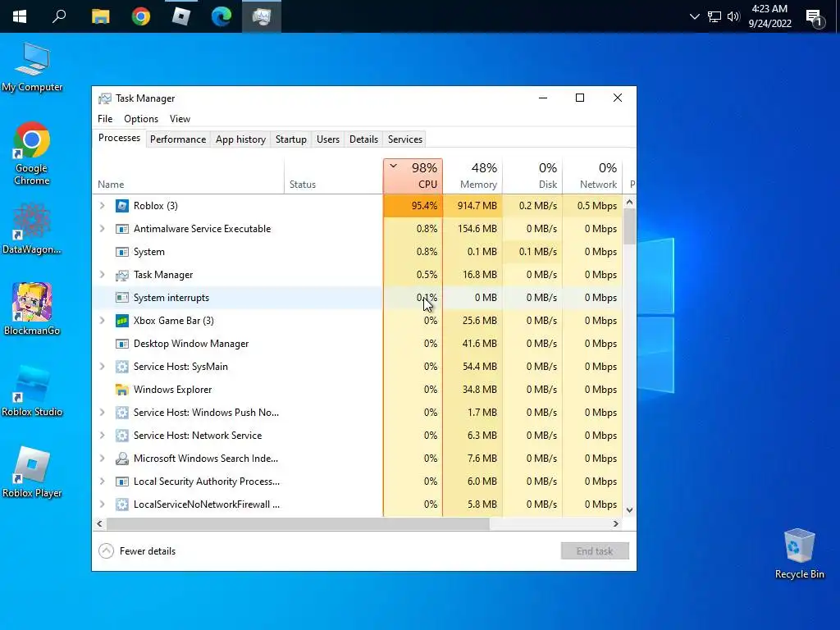Click the System interrupts process icon
Screen dimensions: 840x630
click(122, 297)
